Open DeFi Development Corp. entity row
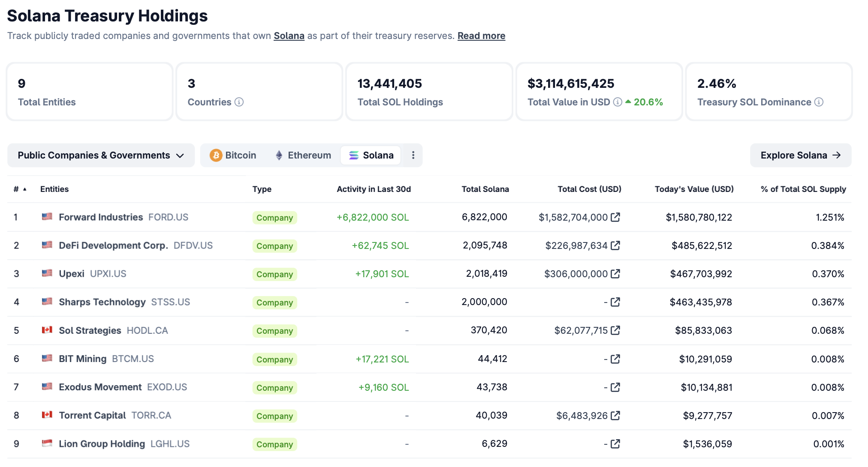This screenshot has width=868, height=467. coord(113,245)
